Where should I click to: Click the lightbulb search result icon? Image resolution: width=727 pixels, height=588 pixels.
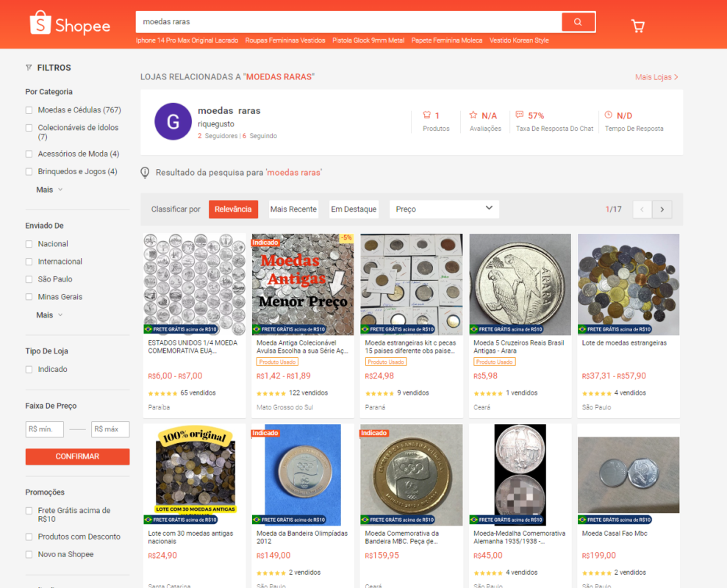[146, 173]
